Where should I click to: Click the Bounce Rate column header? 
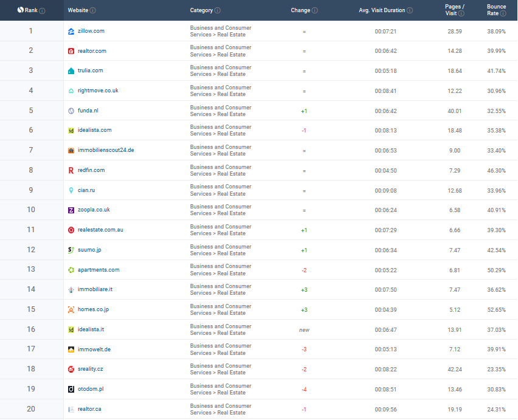pyautogui.click(x=496, y=10)
